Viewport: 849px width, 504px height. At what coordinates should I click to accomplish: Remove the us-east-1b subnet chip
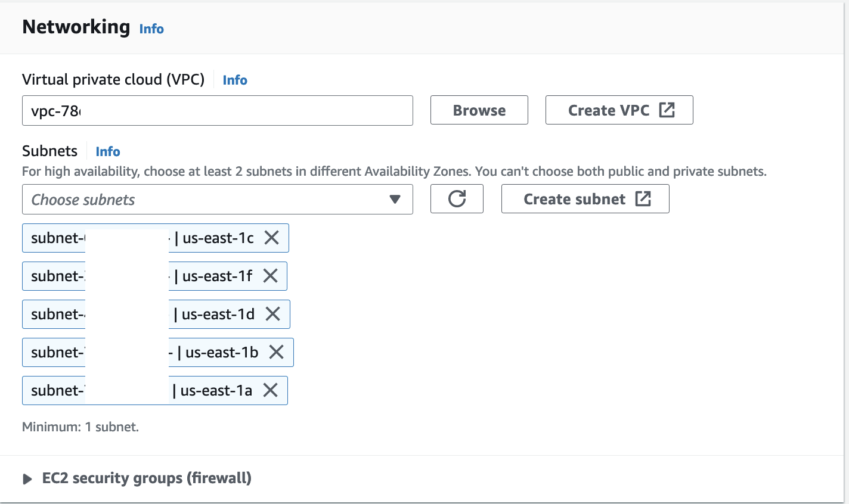pyautogui.click(x=276, y=352)
